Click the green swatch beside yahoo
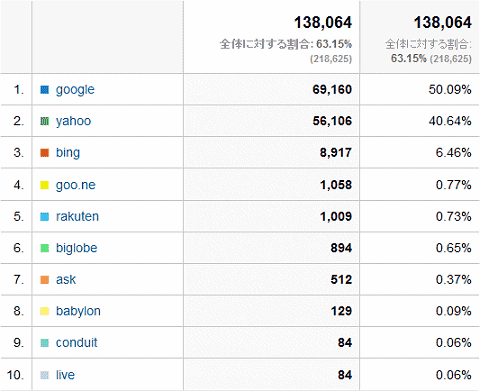Screen dimensions: 480x391 45,121
